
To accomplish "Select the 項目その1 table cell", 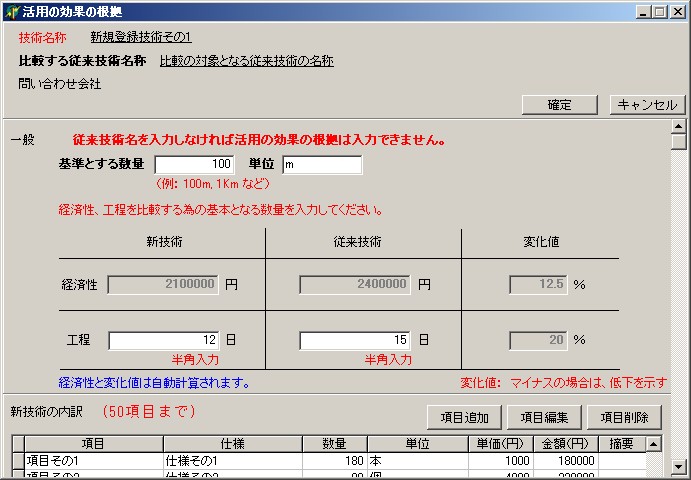I will (93, 461).
